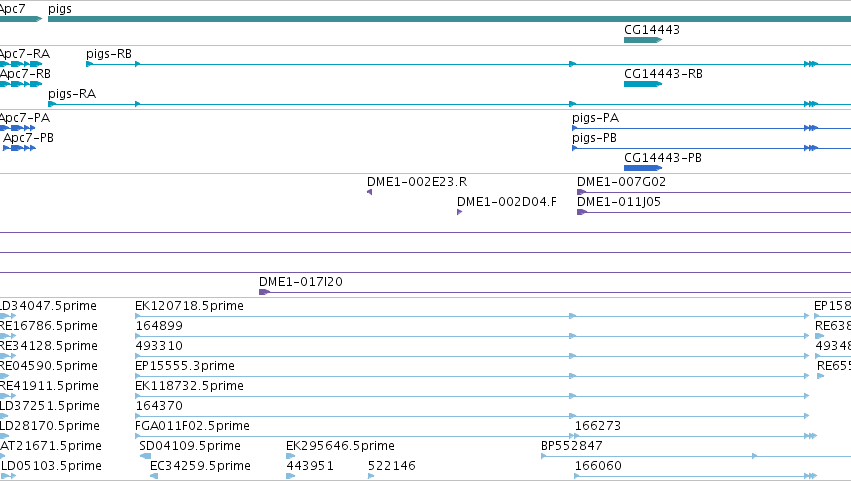Select the RE04590.5prime EST label
This screenshot has width=851, height=481.
click(49, 366)
